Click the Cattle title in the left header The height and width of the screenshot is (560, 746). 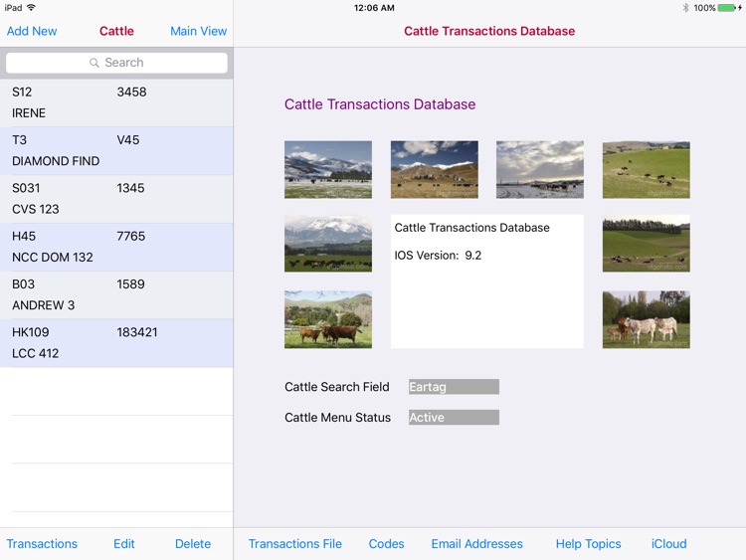[x=116, y=31]
